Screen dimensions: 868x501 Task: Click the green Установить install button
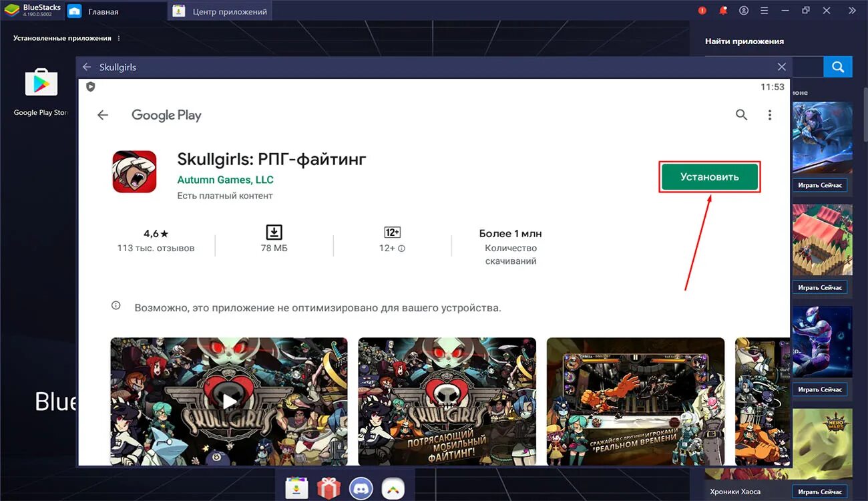tap(710, 177)
